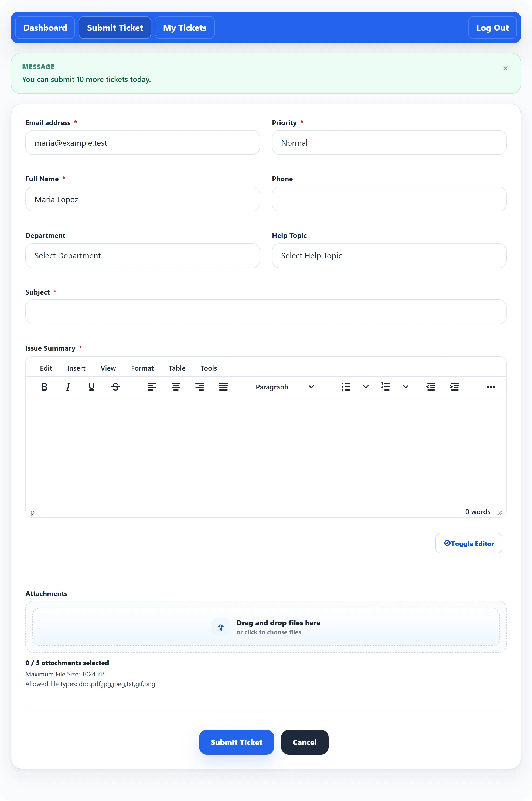The height and width of the screenshot is (801, 532).
Task: Insert a numbered list
Action: pos(386,386)
